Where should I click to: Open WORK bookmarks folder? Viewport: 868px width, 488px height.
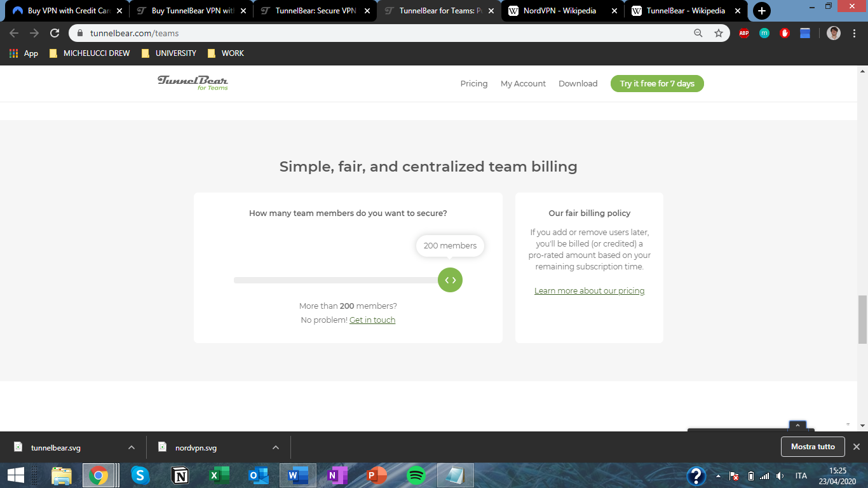tap(226, 53)
